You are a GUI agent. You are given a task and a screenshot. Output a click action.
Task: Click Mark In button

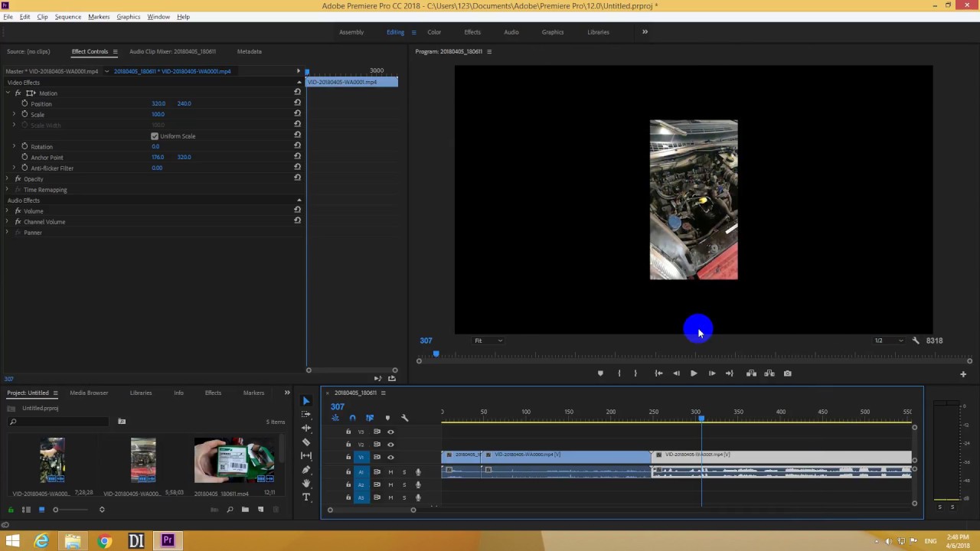(619, 373)
